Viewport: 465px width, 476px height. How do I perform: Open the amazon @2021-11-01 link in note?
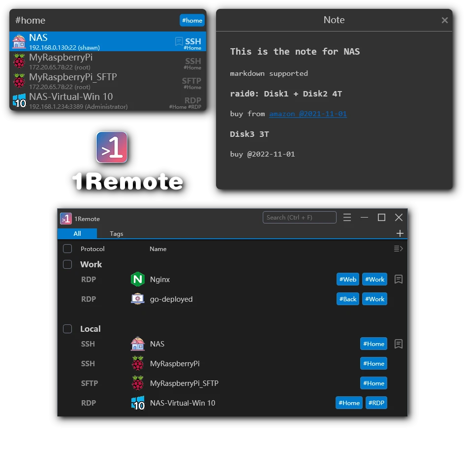point(308,114)
